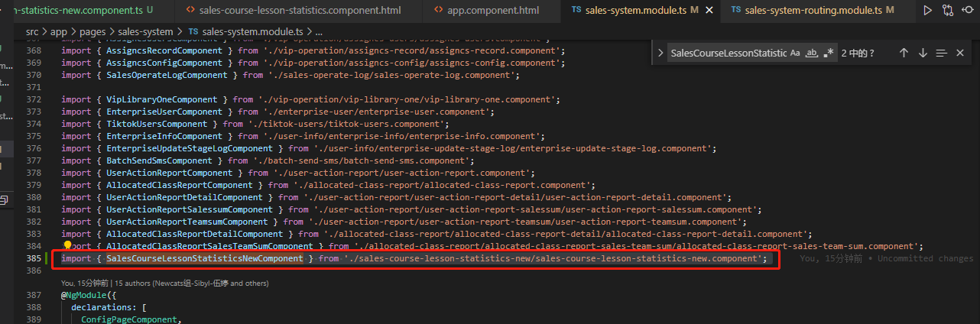
Task: Toggle Find in Selection option
Action: (x=942, y=53)
